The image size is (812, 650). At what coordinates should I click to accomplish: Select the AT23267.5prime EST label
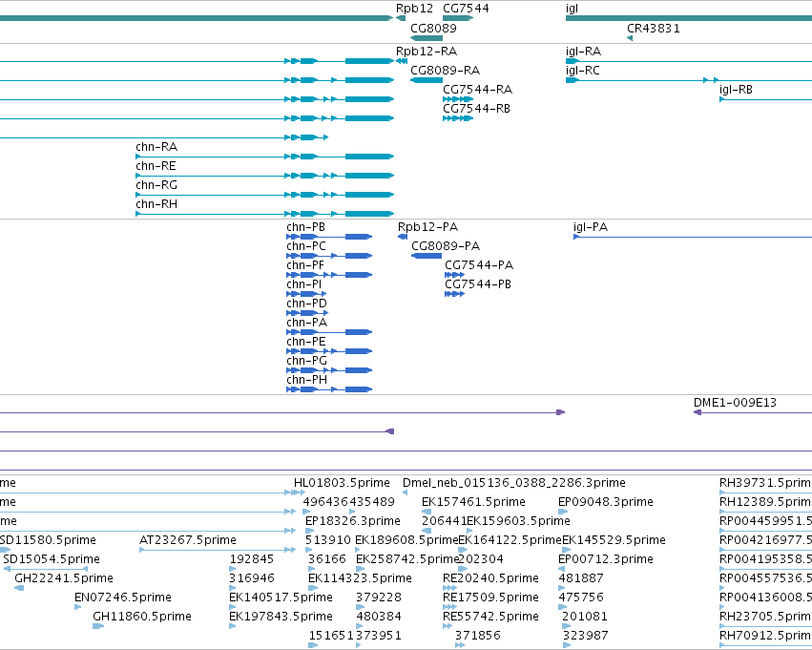point(187,540)
